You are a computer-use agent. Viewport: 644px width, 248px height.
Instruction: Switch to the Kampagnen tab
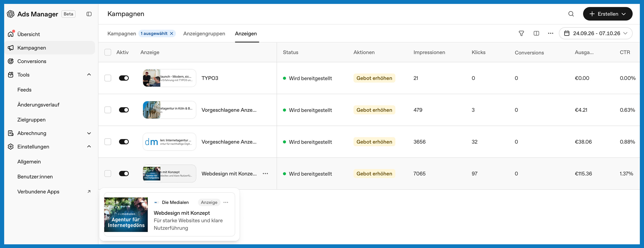pos(122,34)
